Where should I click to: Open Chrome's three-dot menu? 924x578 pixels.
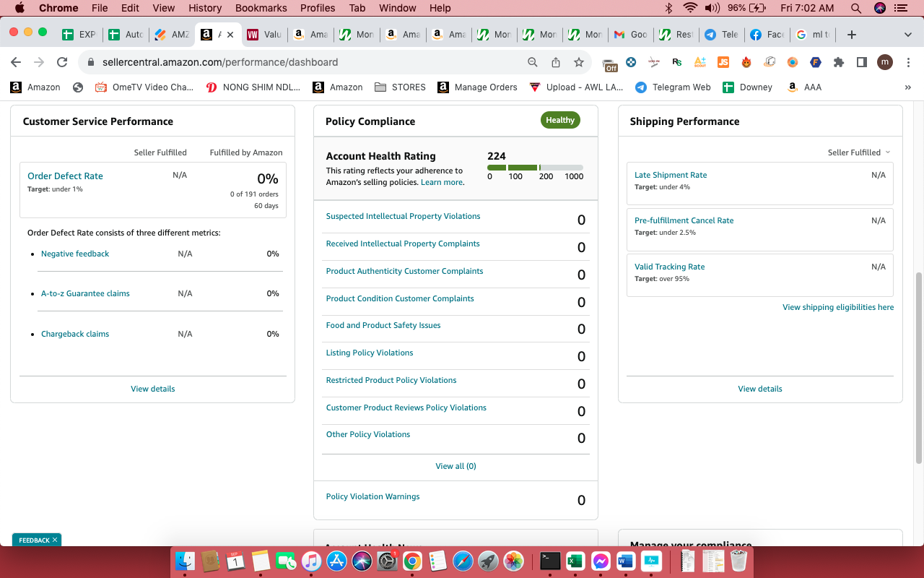[908, 62]
